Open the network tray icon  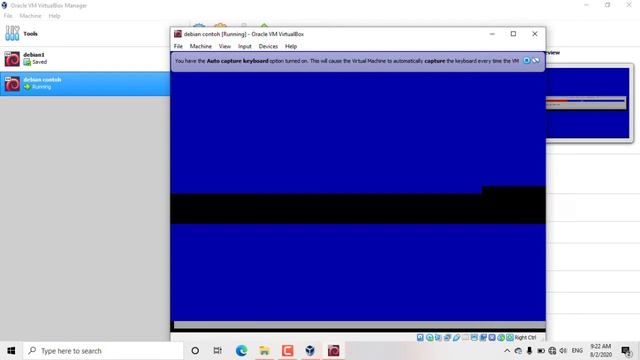(552, 351)
